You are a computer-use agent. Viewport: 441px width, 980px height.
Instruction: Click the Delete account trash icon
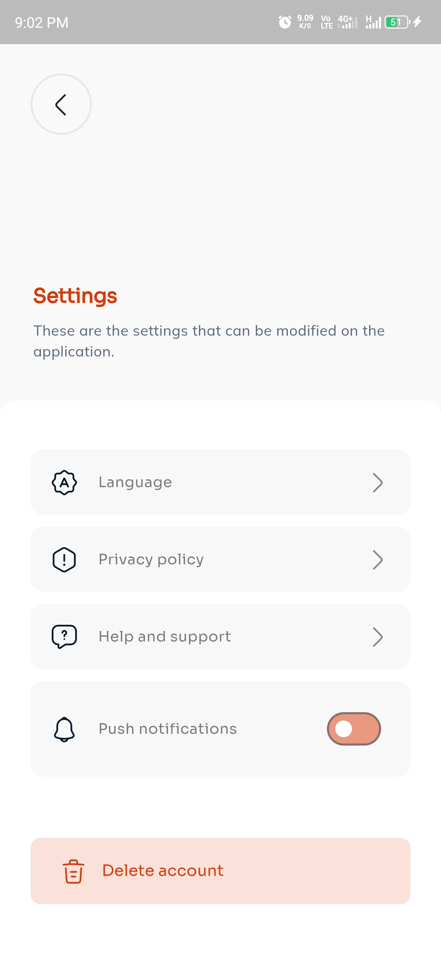point(73,871)
